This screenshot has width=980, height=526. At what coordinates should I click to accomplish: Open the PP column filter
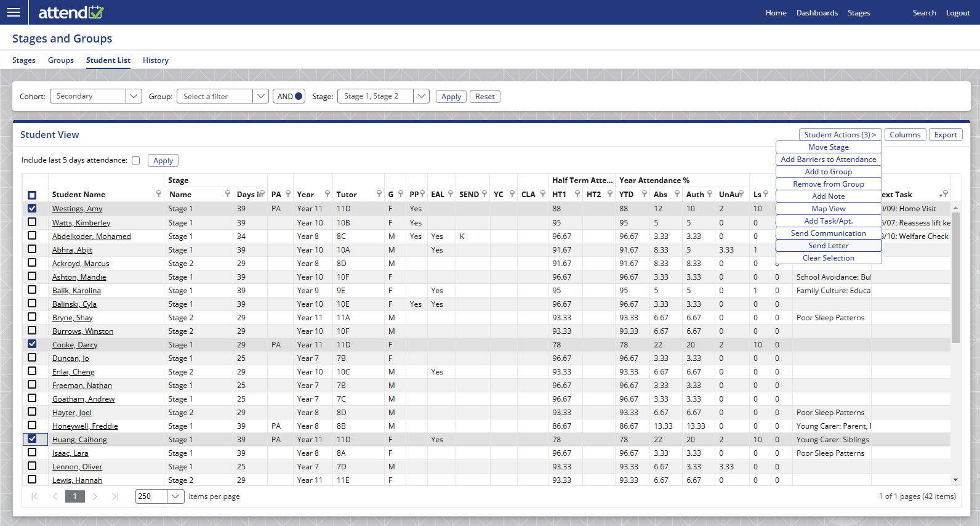coord(422,194)
